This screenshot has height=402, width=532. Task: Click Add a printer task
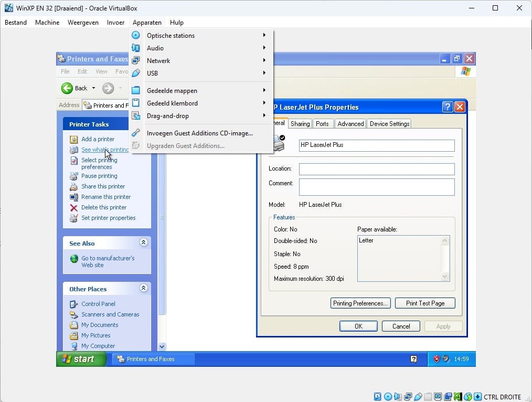coord(98,139)
